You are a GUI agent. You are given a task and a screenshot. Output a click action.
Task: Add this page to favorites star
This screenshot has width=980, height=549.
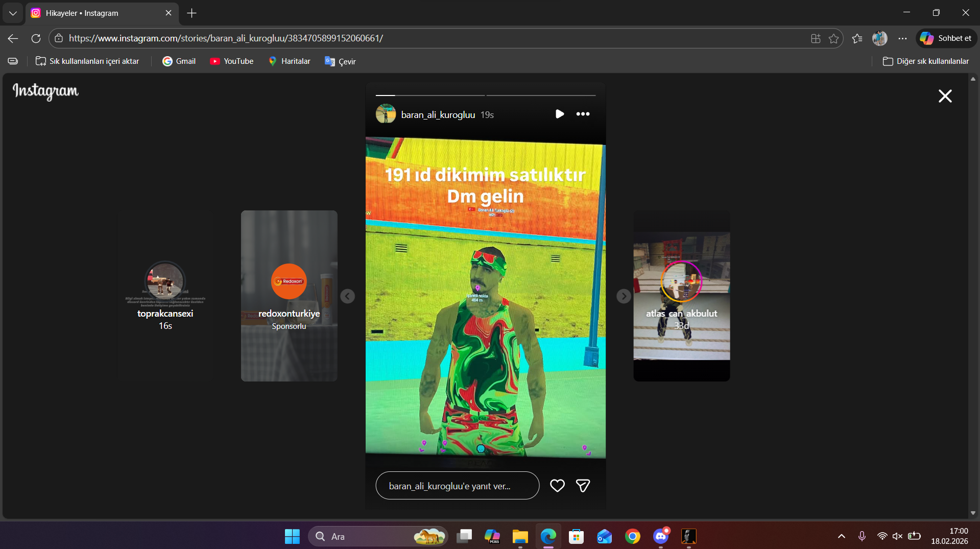click(x=833, y=38)
